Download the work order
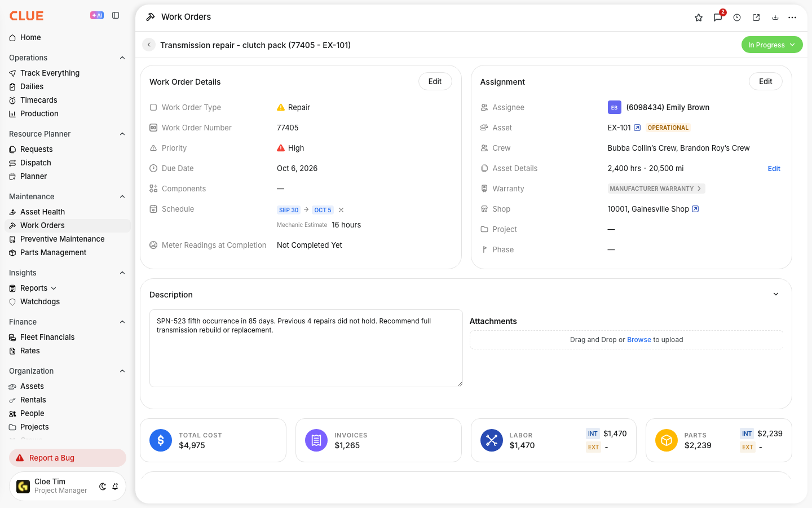Viewport: 812px width, 508px height. [x=775, y=17]
